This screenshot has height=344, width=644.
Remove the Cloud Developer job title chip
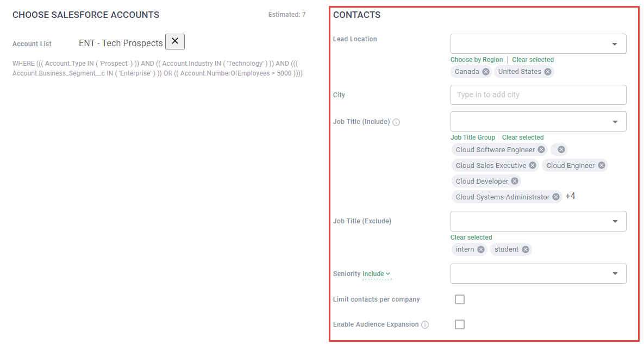coord(514,180)
